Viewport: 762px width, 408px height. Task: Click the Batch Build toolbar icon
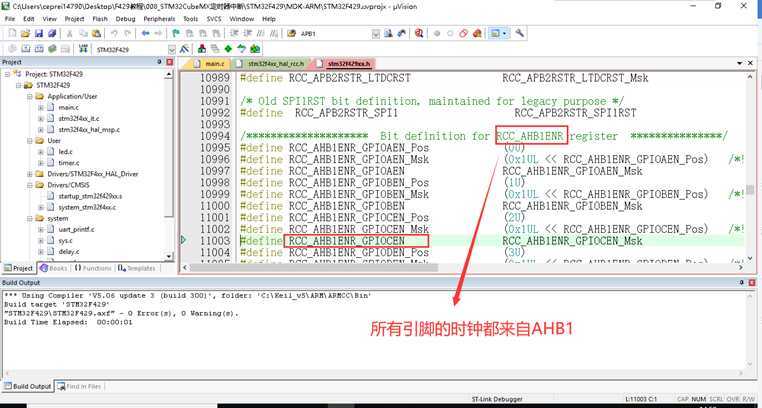tap(52, 49)
